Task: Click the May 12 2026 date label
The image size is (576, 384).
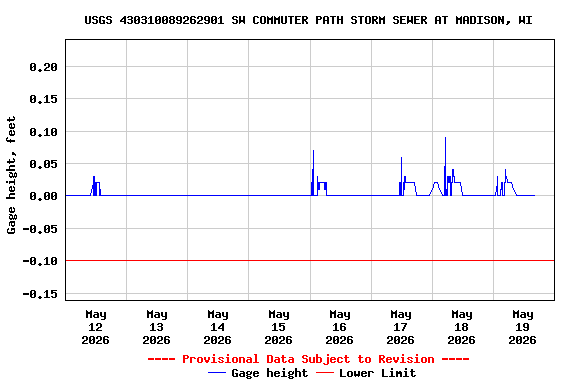Action: (96, 327)
